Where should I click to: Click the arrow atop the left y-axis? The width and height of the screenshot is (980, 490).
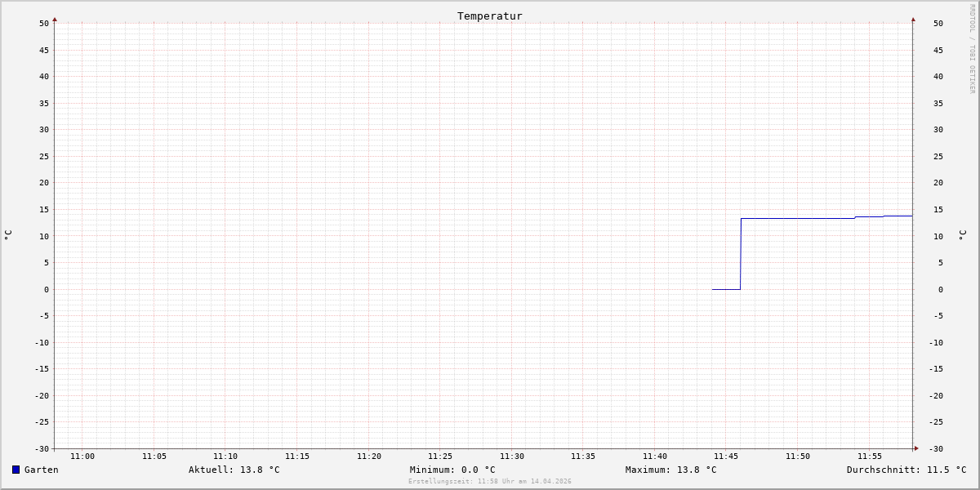point(55,19)
